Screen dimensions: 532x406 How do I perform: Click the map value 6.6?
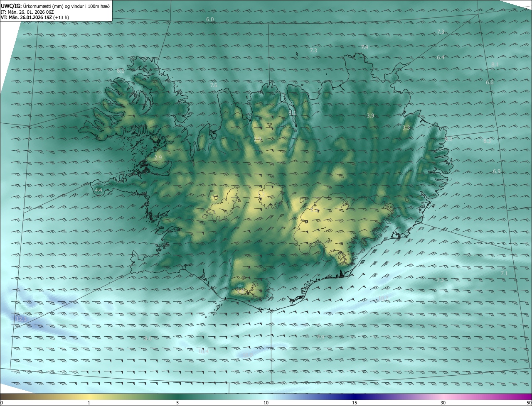(490, 82)
